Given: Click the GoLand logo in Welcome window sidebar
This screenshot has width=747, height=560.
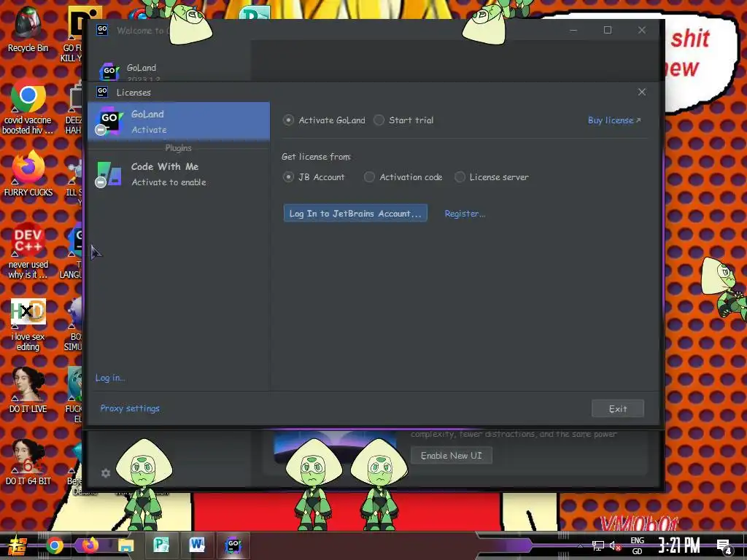Looking at the screenshot, I should (109, 71).
